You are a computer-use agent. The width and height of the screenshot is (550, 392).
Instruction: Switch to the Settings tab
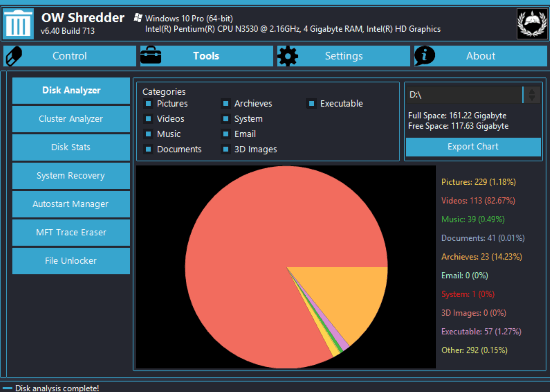click(343, 56)
